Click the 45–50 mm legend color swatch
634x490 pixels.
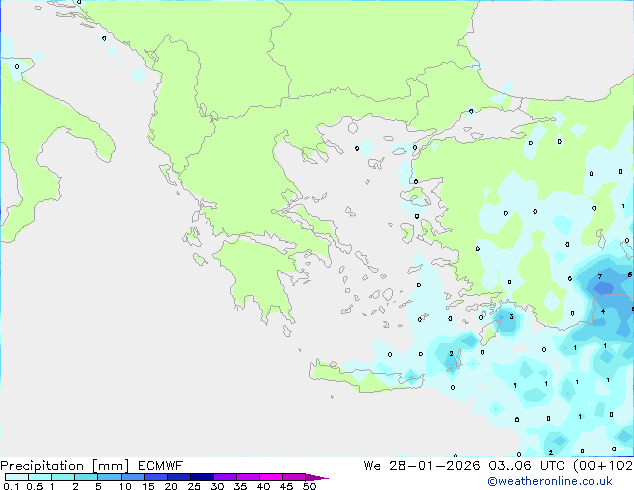point(294,477)
